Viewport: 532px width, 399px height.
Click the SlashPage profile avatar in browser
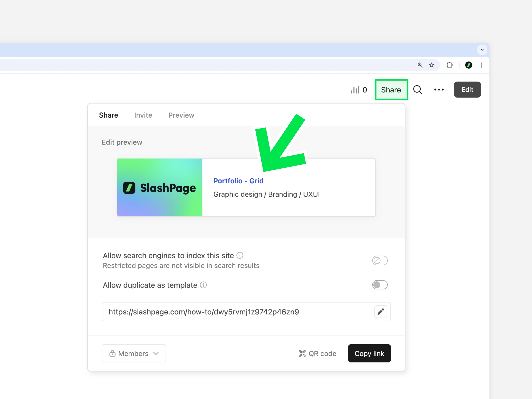(x=469, y=65)
